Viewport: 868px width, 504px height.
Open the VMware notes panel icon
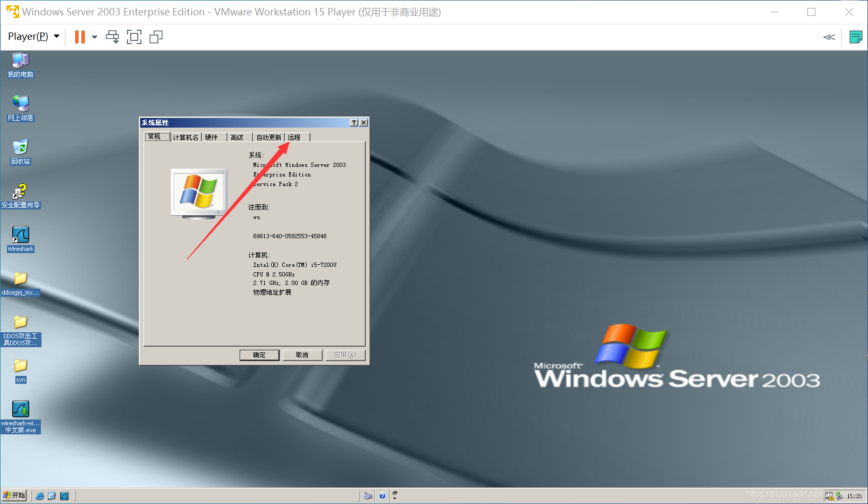(x=856, y=37)
